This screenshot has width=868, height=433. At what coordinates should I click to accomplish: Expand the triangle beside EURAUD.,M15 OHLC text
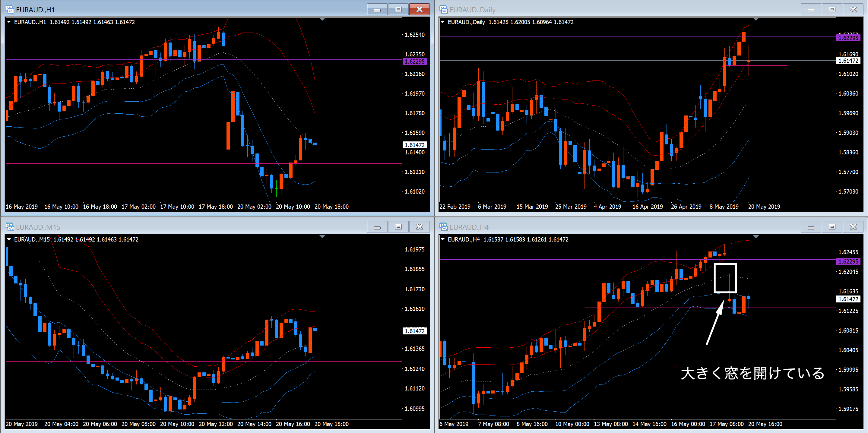click(x=9, y=239)
